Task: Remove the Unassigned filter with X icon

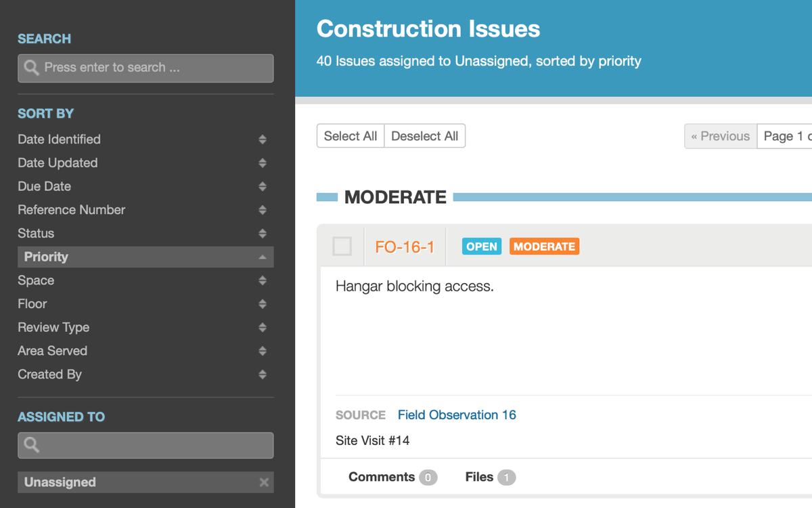Action: [x=264, y=482]
